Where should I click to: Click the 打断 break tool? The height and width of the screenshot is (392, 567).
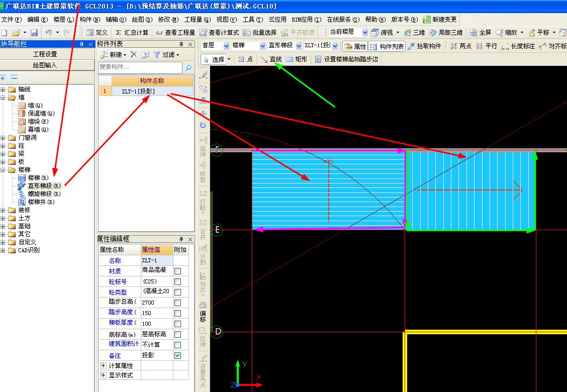pyautogui.click(x=203, y=202)
